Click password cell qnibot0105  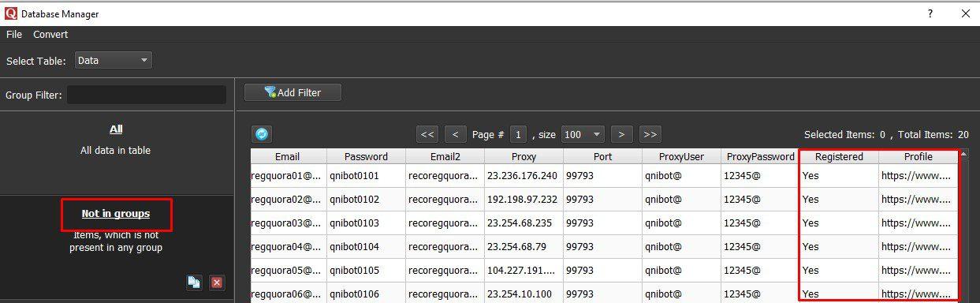pos(366,271)
